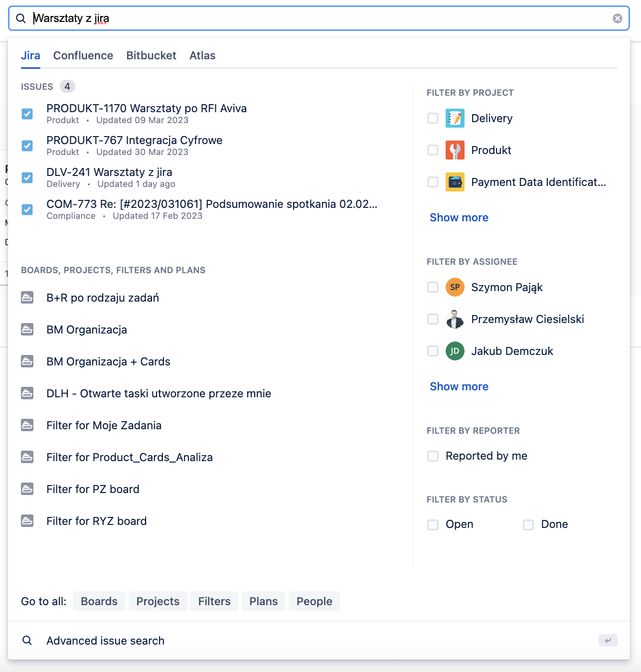Viewport: 641px width, 672px height.
Task: Open Advanced issue search
Action: pos(105,641)
